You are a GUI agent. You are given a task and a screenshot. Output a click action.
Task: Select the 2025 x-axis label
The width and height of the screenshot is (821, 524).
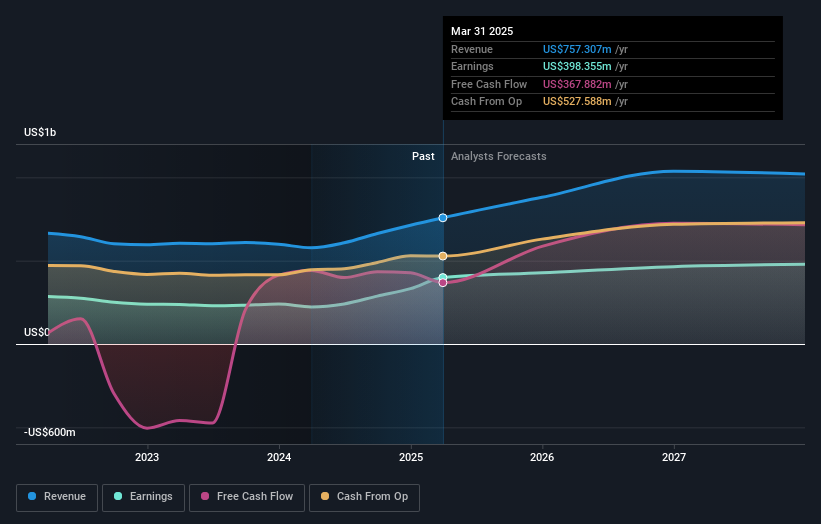411,457
